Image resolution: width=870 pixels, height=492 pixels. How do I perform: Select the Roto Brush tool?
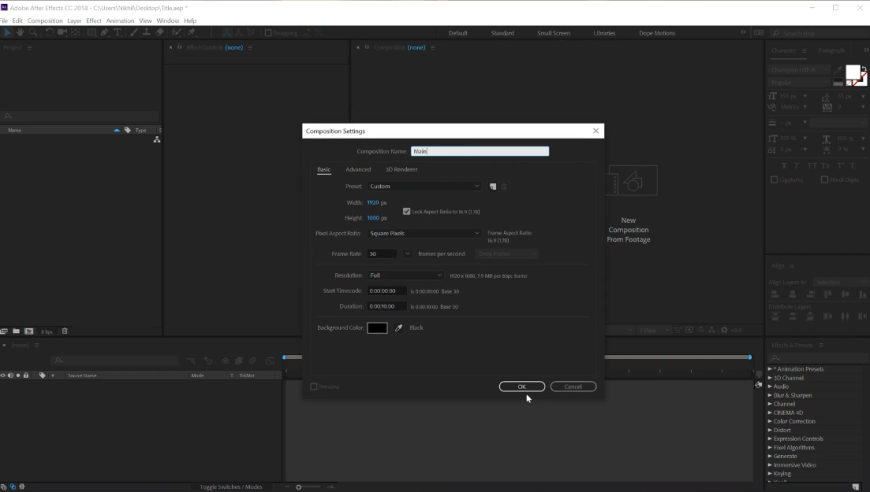(x=176, y=33)
